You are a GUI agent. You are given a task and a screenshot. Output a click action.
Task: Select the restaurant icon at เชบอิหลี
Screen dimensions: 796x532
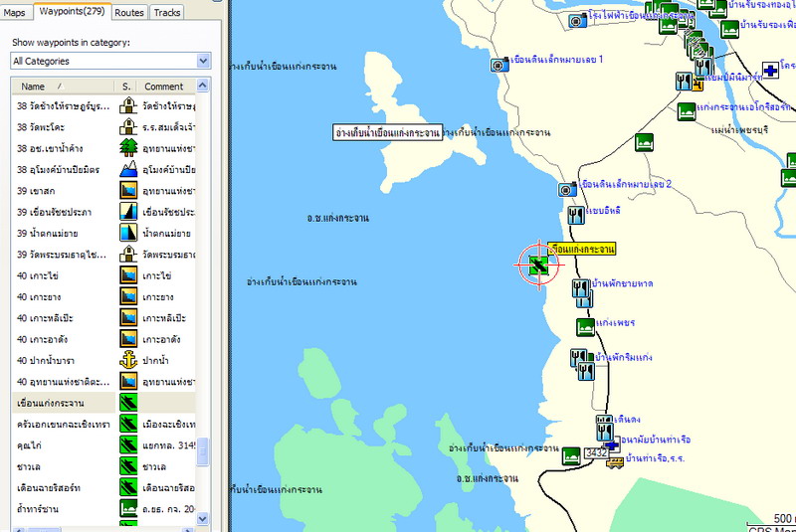(x=575, y=214)
